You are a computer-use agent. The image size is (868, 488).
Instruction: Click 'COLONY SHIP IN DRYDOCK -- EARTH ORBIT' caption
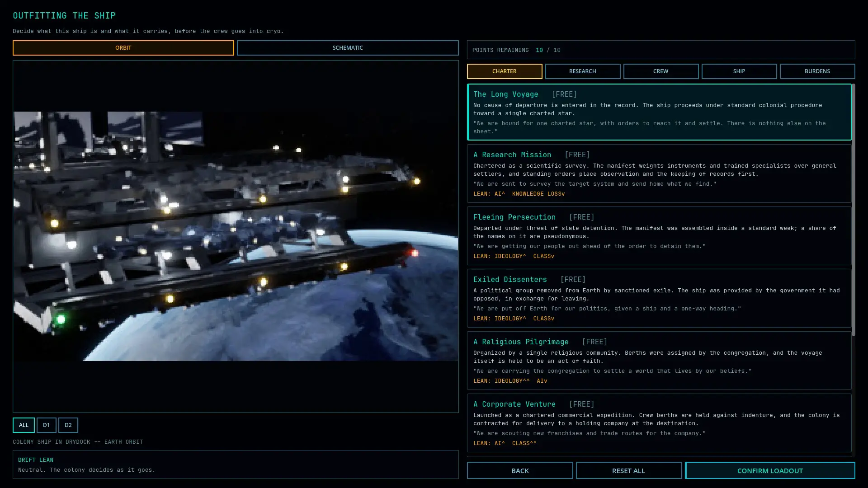coord(78,442)
